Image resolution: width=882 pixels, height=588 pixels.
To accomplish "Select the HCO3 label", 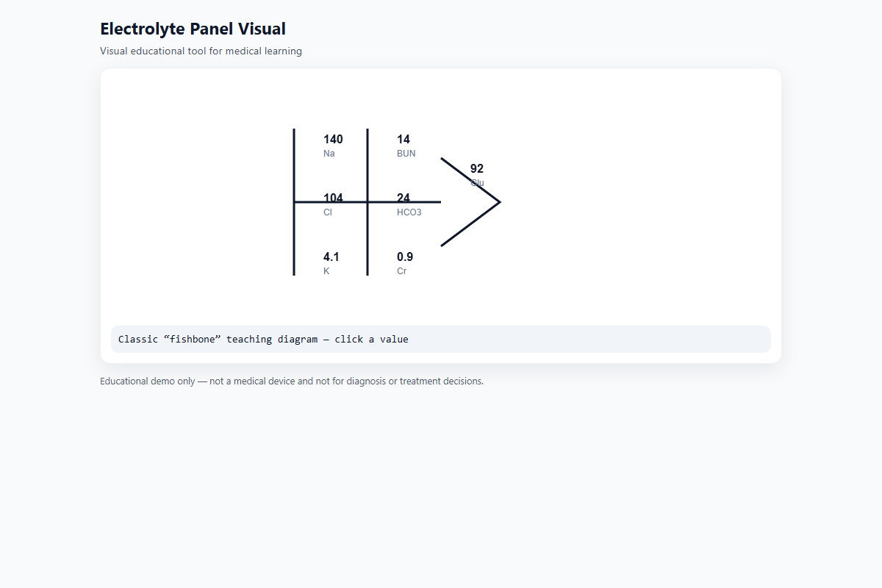I will coord(409,212).
